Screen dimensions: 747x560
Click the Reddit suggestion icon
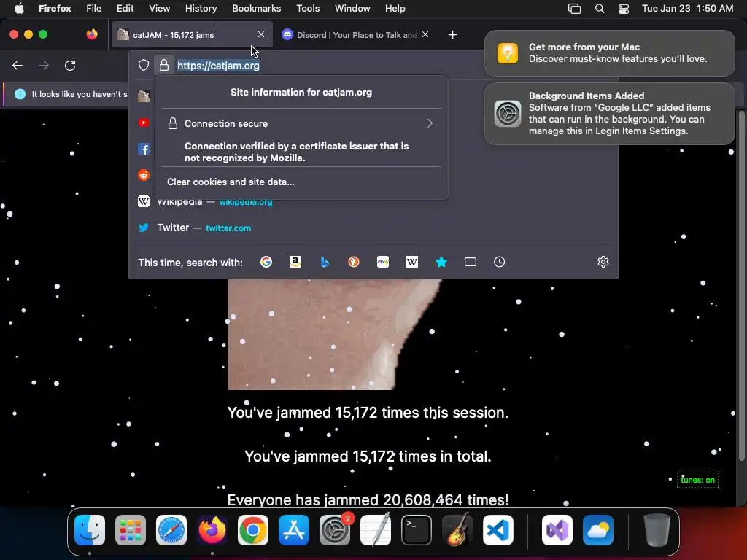(x=144, y=175)
